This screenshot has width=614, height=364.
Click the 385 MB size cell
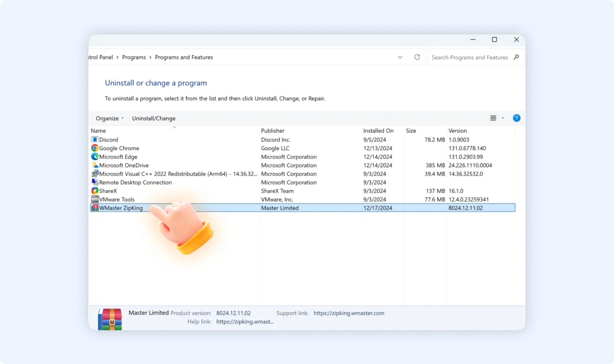(435, 165)
